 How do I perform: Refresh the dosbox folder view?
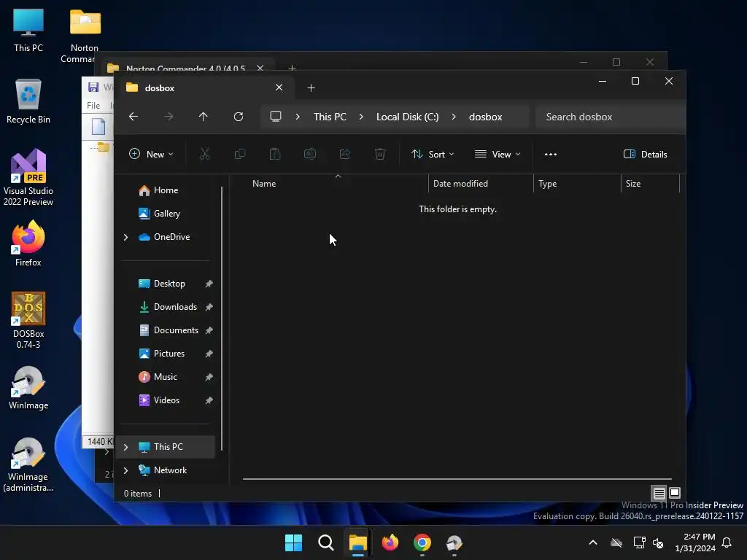coord(239,117)
